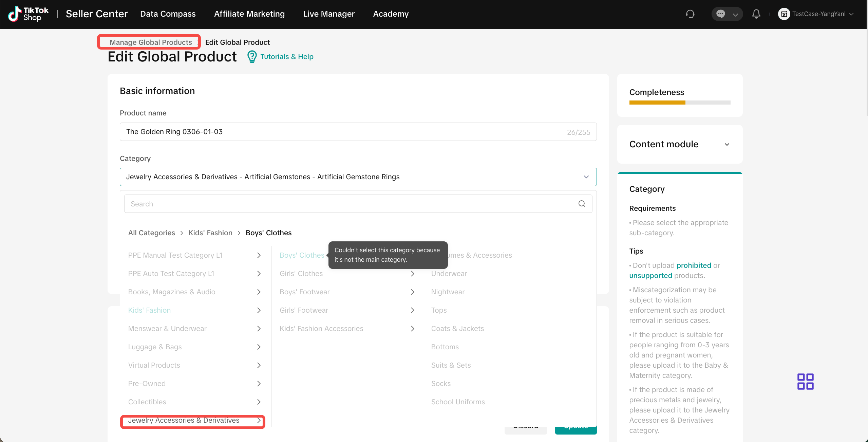The image size is (868, 442).
Task: Expand the Content module panel
Action: (727, 144)
